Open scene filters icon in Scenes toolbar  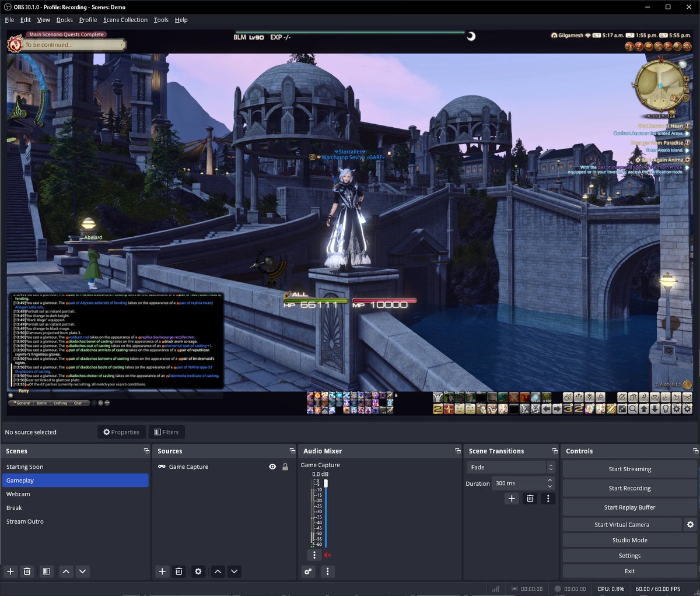[x=46, y=572]
